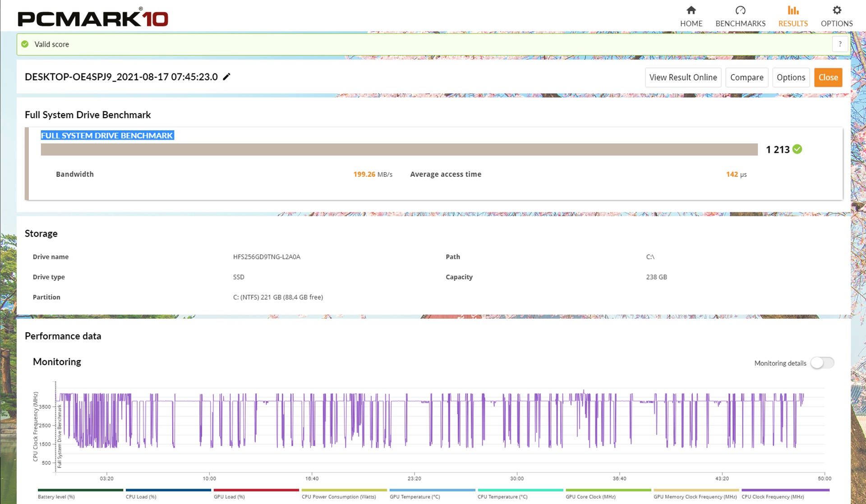Click the PCMark 10 logo
The width and height of the screenshot is (866, 504).
tap(93, 18)
